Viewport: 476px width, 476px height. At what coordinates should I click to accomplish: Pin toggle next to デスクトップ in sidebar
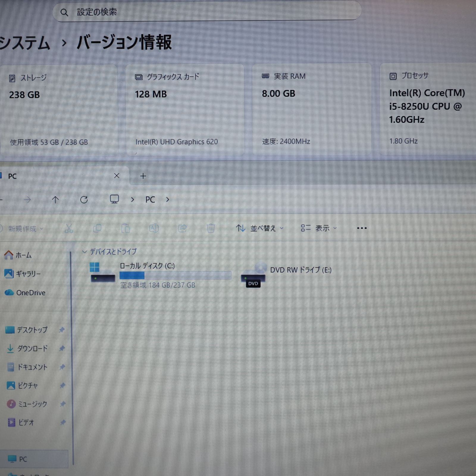(62, 330)
